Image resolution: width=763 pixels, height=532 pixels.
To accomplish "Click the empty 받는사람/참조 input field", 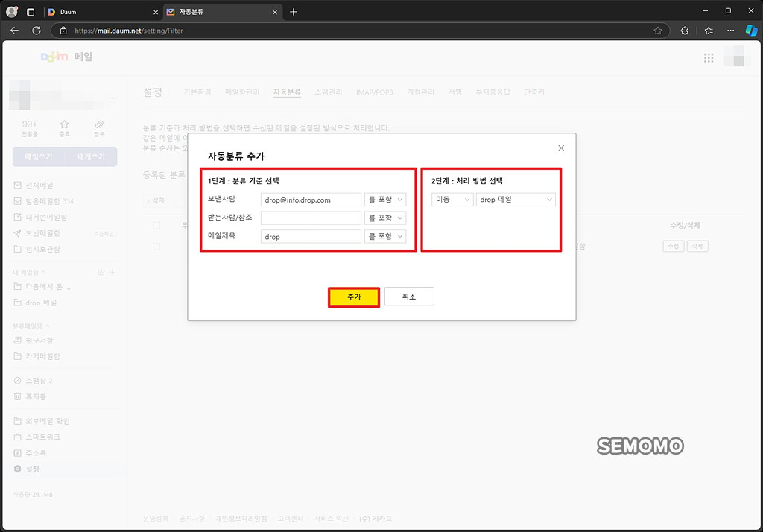I will (311, 218).
